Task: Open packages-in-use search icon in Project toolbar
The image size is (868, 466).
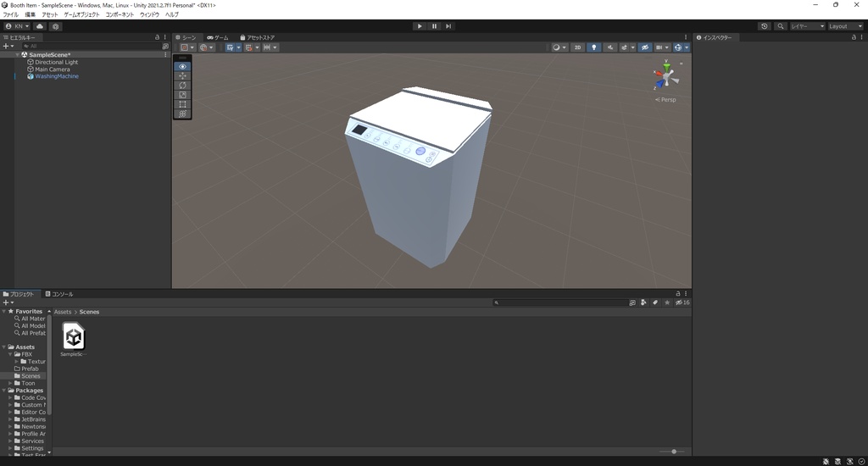Action: click(632, 302)
